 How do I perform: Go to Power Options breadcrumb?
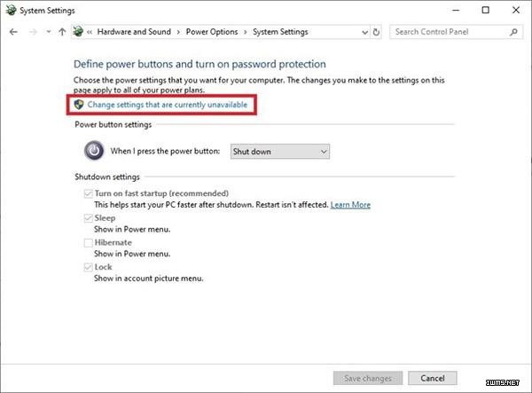212,32
